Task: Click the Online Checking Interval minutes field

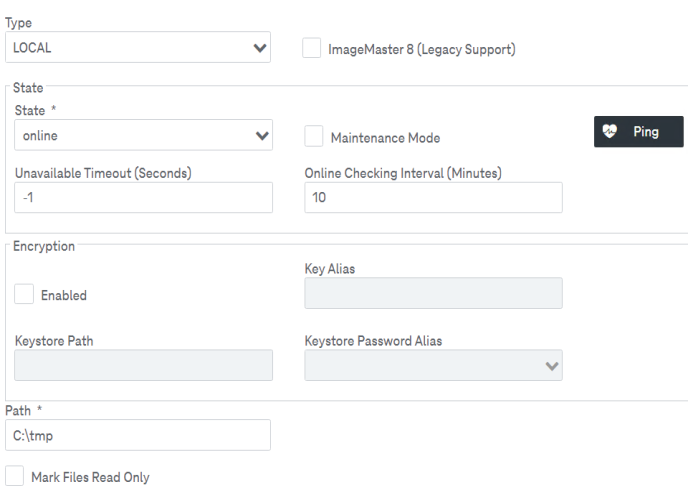Action: [434, 198]
